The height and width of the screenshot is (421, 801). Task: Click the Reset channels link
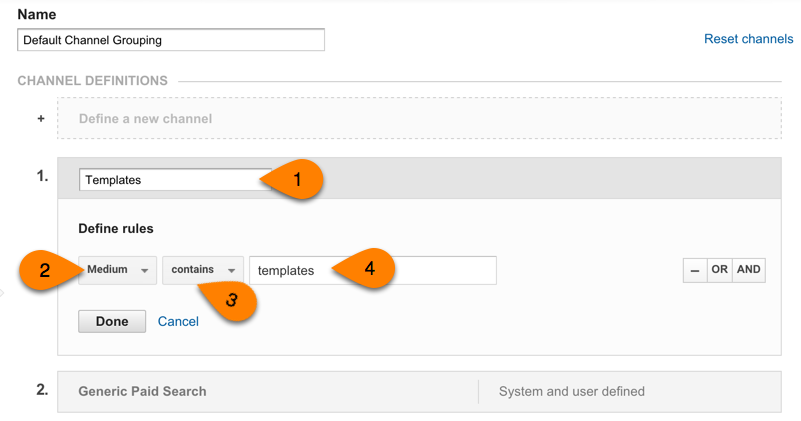pos(748,39)
